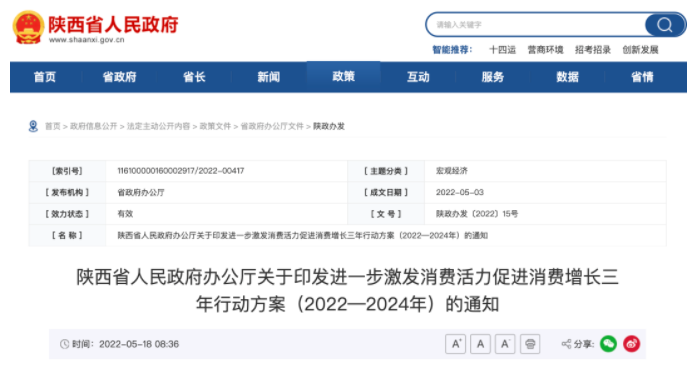
Task: Click the keyword search input field
Action: (536, 25)
